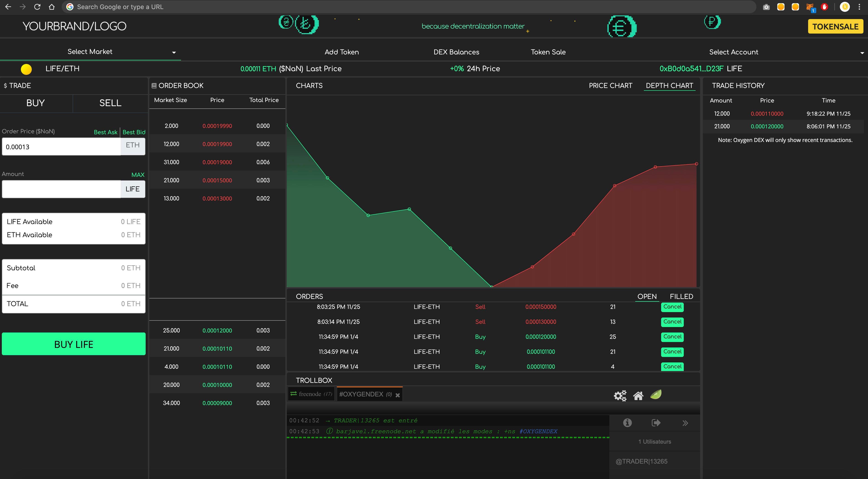Open trollbox settings via gears icon

point(620,396)
